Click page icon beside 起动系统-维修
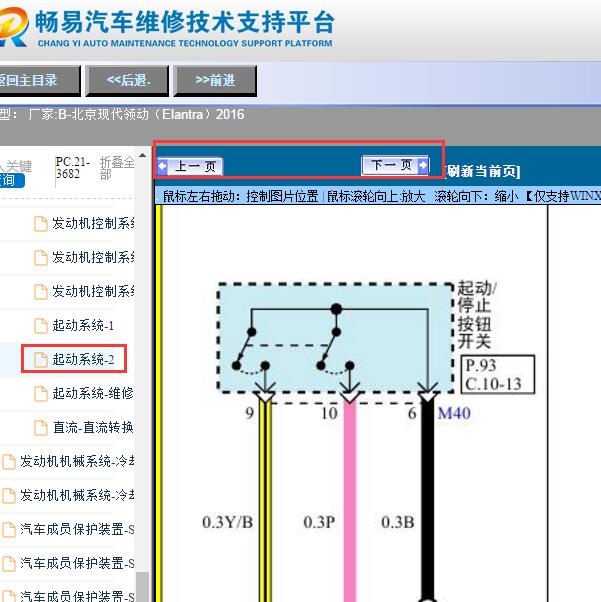This screenshot has height=602, width=601. 41,394
